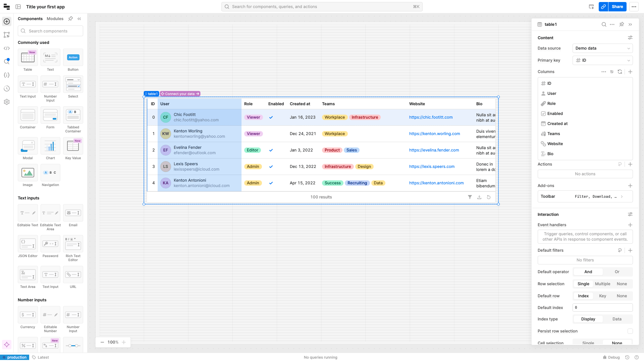Open the History clock icon in sidebar

7,88
